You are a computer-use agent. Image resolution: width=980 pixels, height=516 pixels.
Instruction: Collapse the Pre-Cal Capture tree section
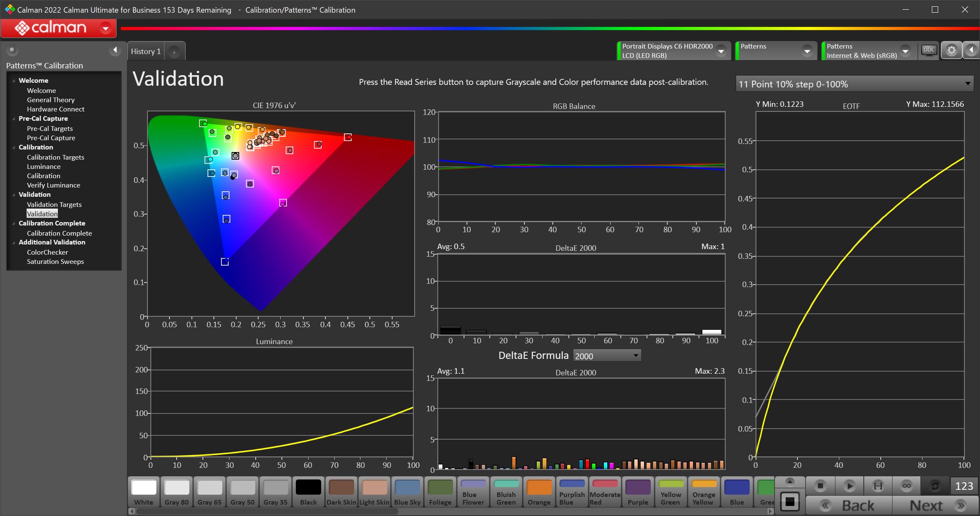coord(14,119)
